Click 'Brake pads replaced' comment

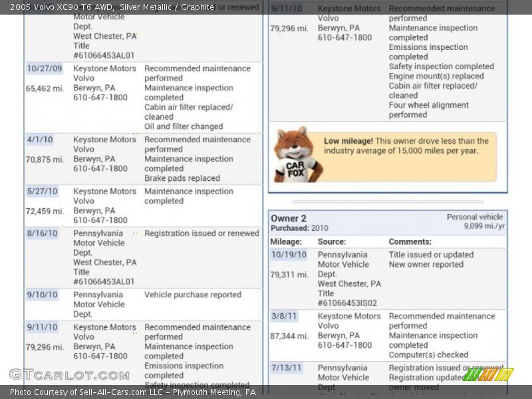pyautogui.click(x=182, y=178)
